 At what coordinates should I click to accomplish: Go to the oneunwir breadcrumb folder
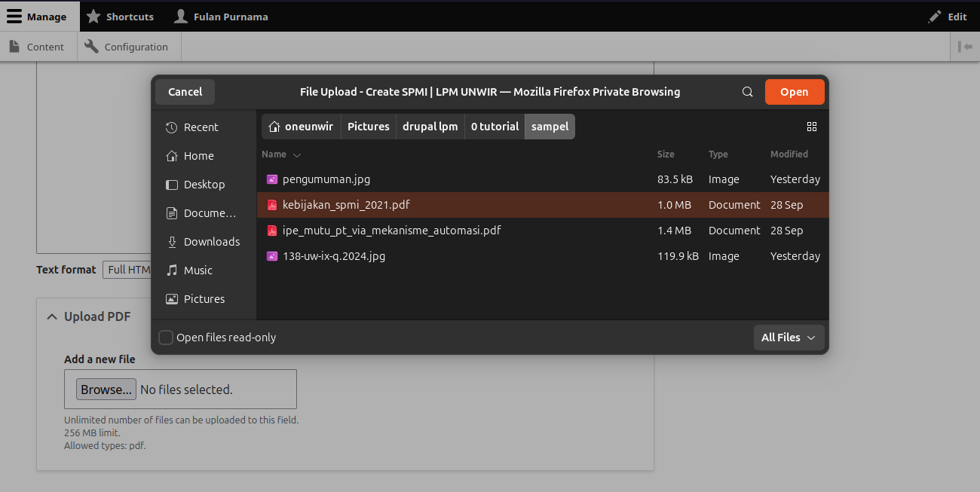tap(302, 127)
